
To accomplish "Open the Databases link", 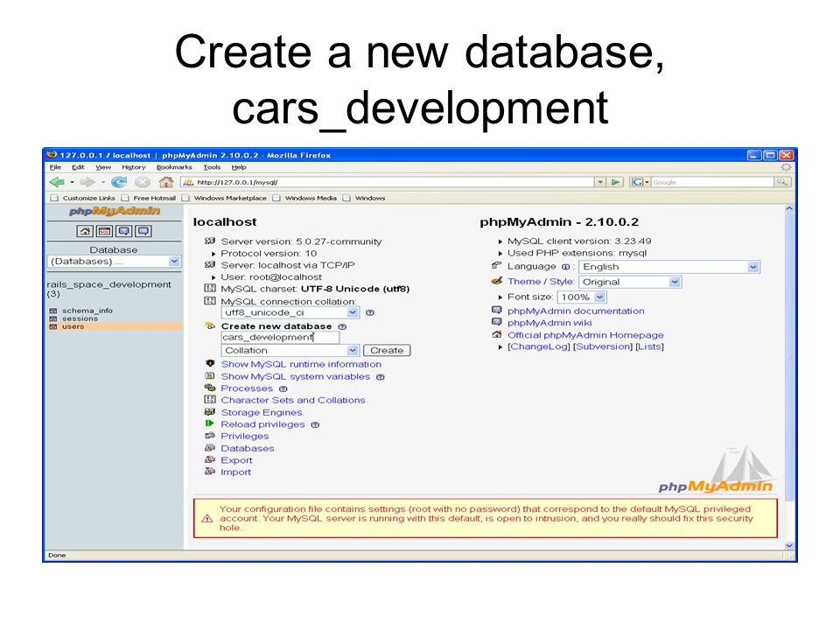I will [248, 448].
